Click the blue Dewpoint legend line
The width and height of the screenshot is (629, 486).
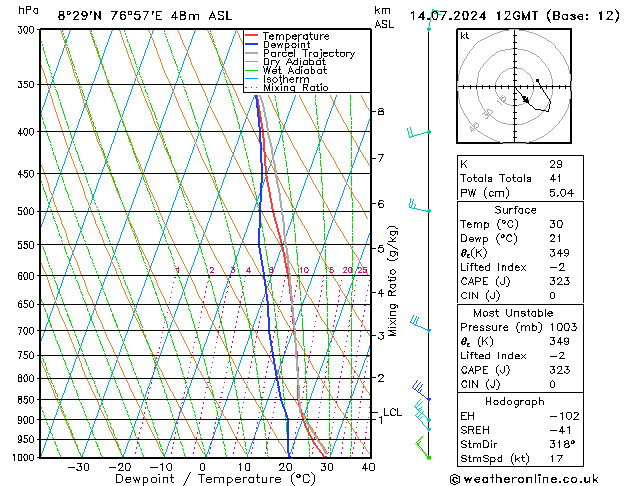(x=252, y=44)
